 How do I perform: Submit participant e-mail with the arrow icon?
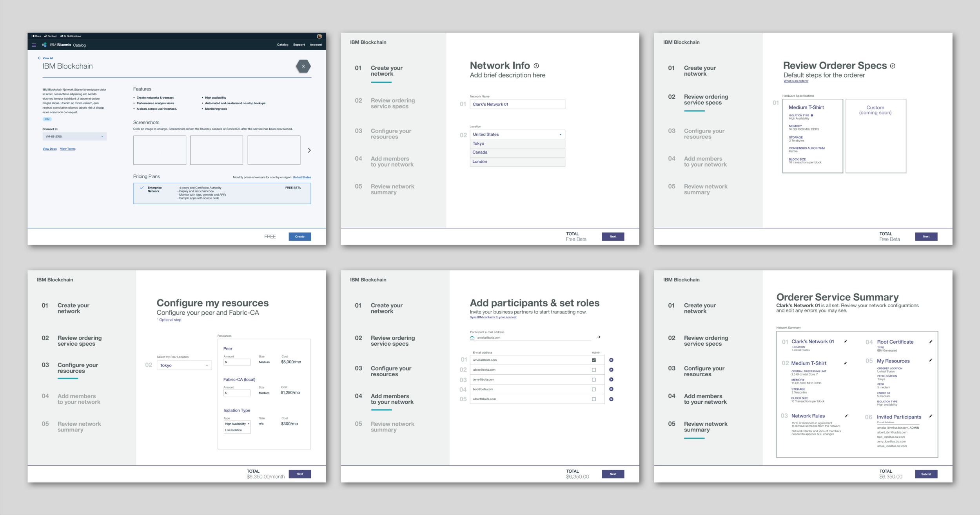pyautogui.click(x=599, y=337)
